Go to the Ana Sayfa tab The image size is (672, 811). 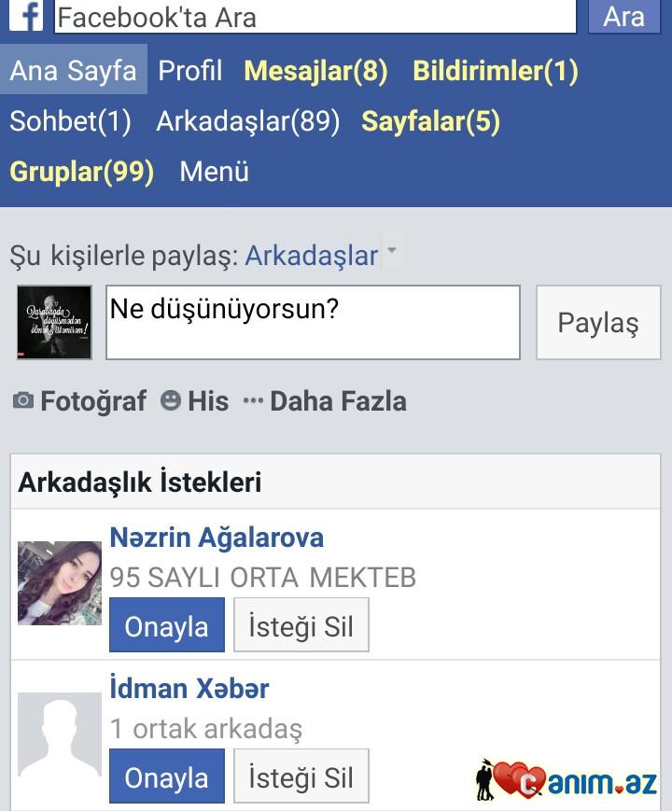point(74,70)
